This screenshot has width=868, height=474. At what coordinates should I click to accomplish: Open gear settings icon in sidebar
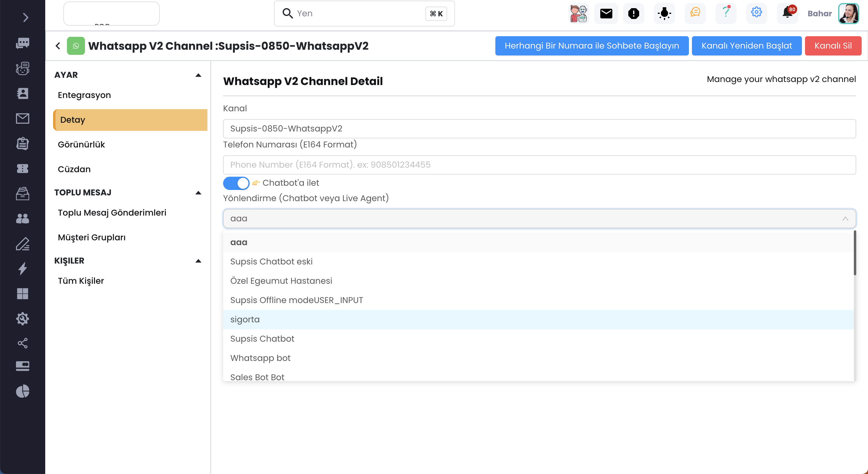23,318
